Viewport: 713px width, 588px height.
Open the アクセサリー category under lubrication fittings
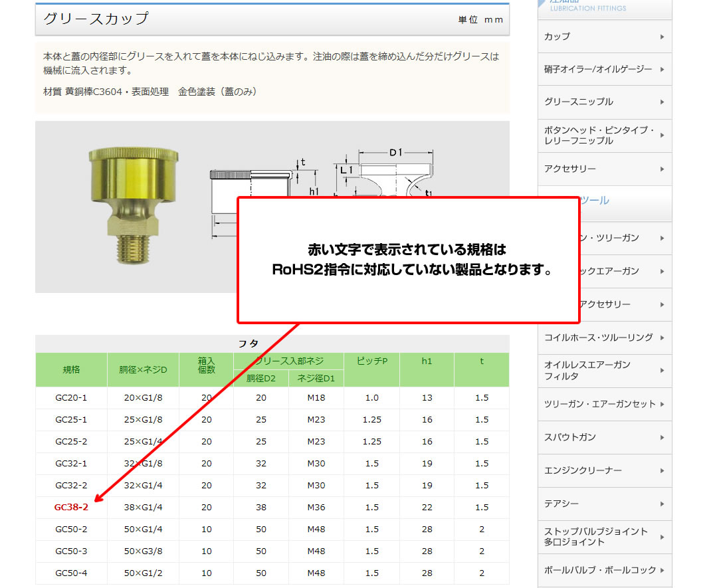(x=604, y=169)
